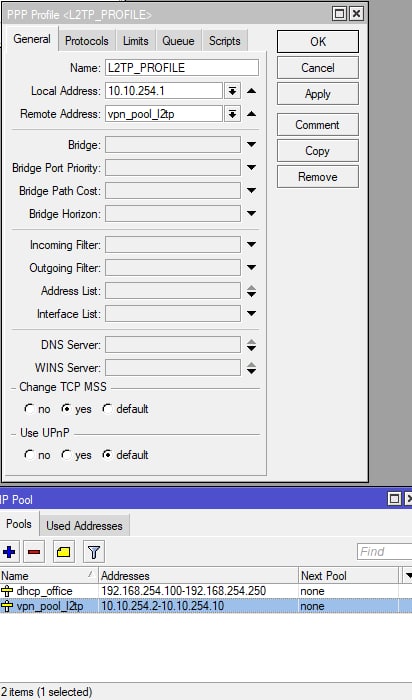Remove selected pool with minus icon
This screenshot has width=412, height=700.
[x=34, y=552]
